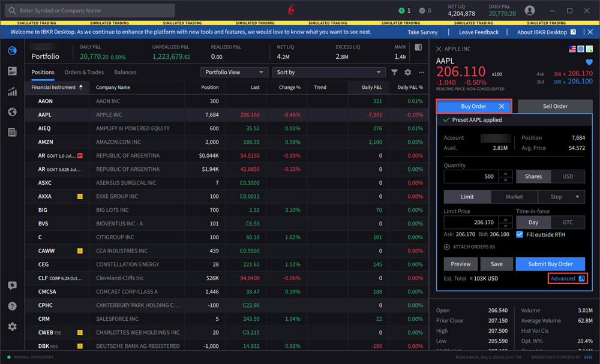Click the US flag icon in AAPL panel
This screenshot has width=600, height=364.
[x=572, y=49]
